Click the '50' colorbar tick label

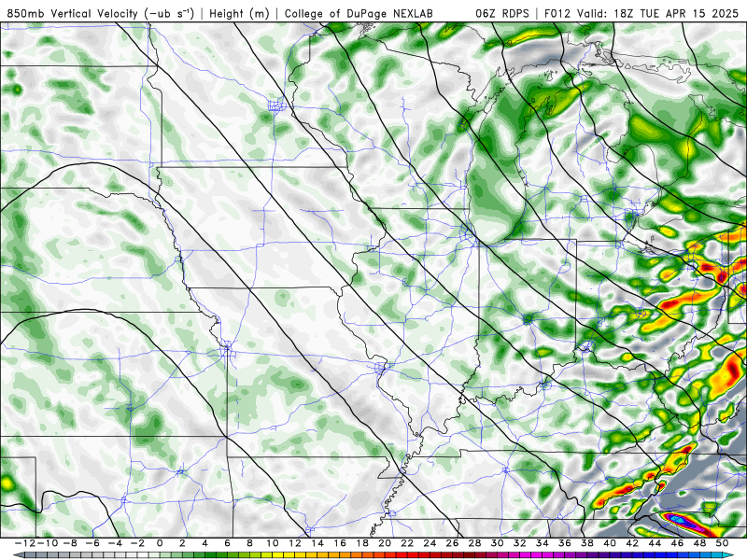click(722, 543)
